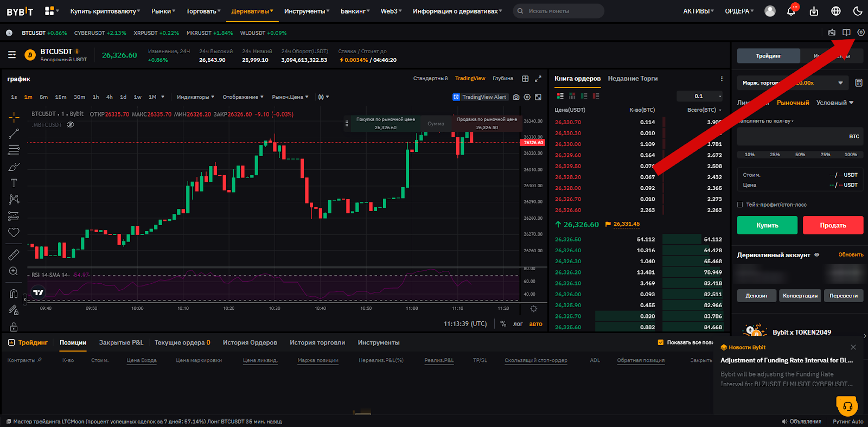The image size is (868, 427).
Task: Open the order book three-dot options menu
Action: 722,79
